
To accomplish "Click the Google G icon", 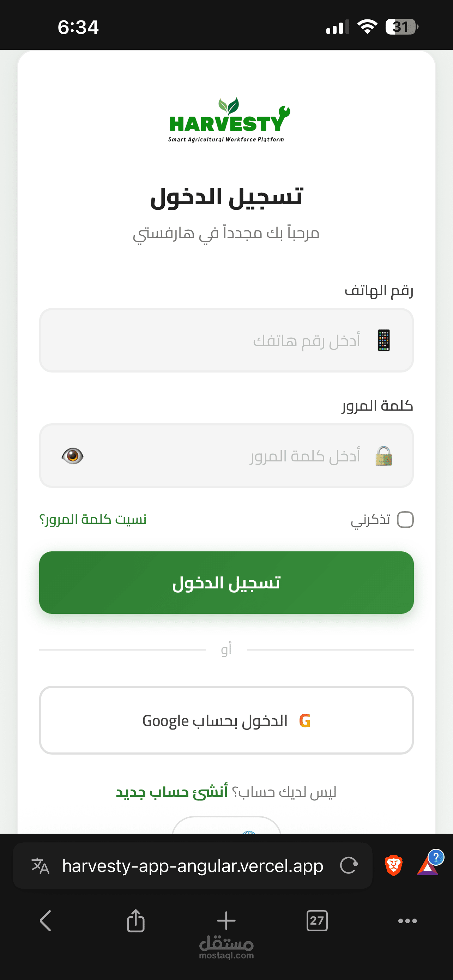I will coord(305,721).
